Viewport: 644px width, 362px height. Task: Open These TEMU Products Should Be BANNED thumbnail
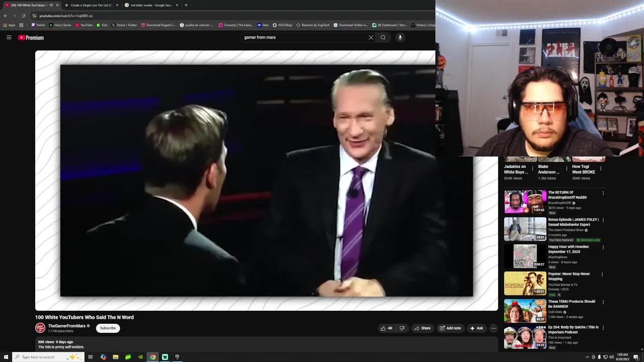click(x=525, y=311)
